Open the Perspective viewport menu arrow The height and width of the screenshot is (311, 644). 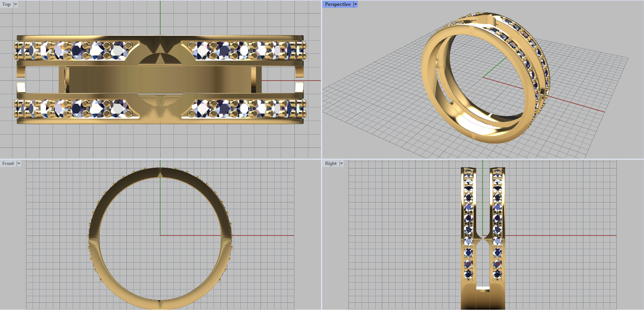click(355, 4)
